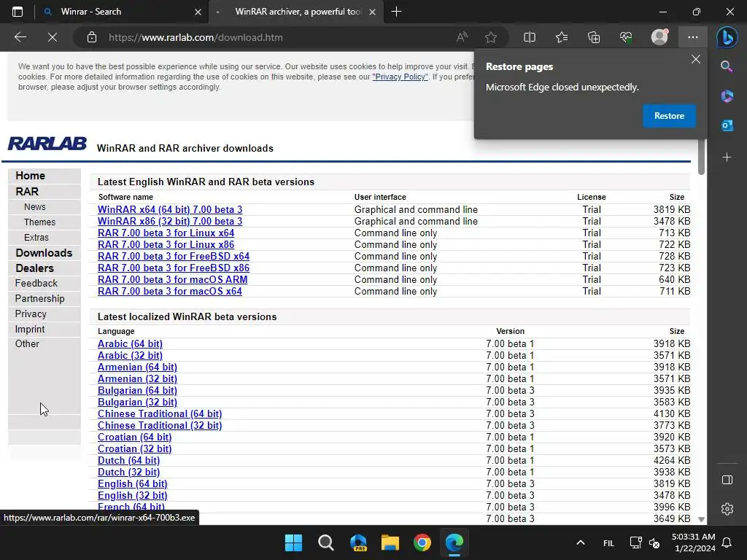Viewport: 747px width, 560px height.
Task: Open Themes in the side menu
Action: 39,222
